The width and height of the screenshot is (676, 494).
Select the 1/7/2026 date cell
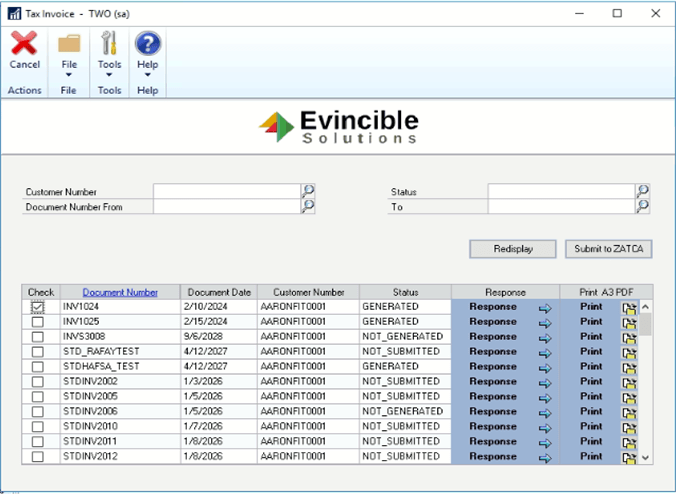click(x=219, y=426)
